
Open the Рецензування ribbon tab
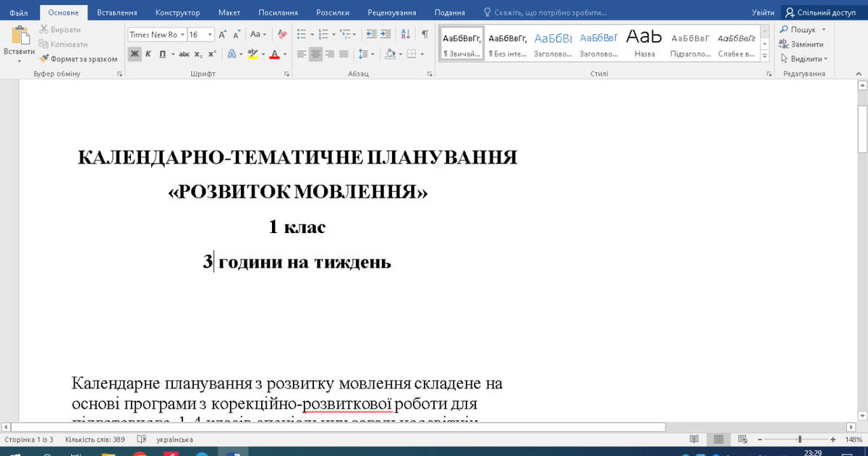[396, 12]
